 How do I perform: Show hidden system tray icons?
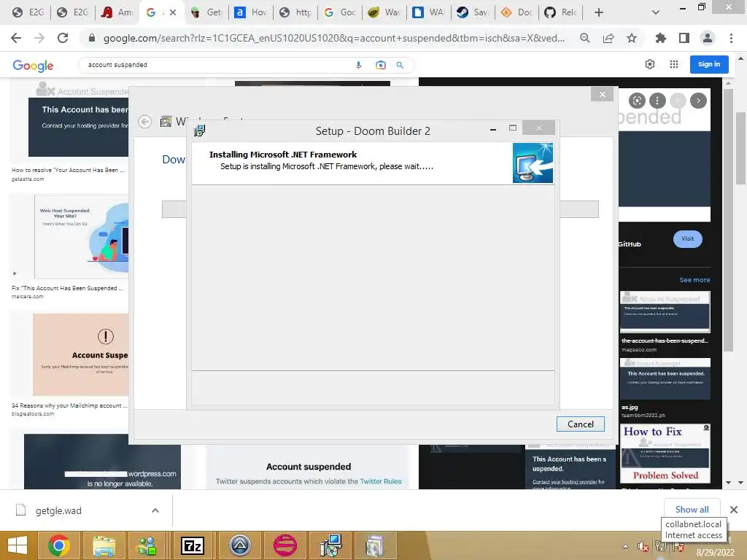click(x=625, y=546)
